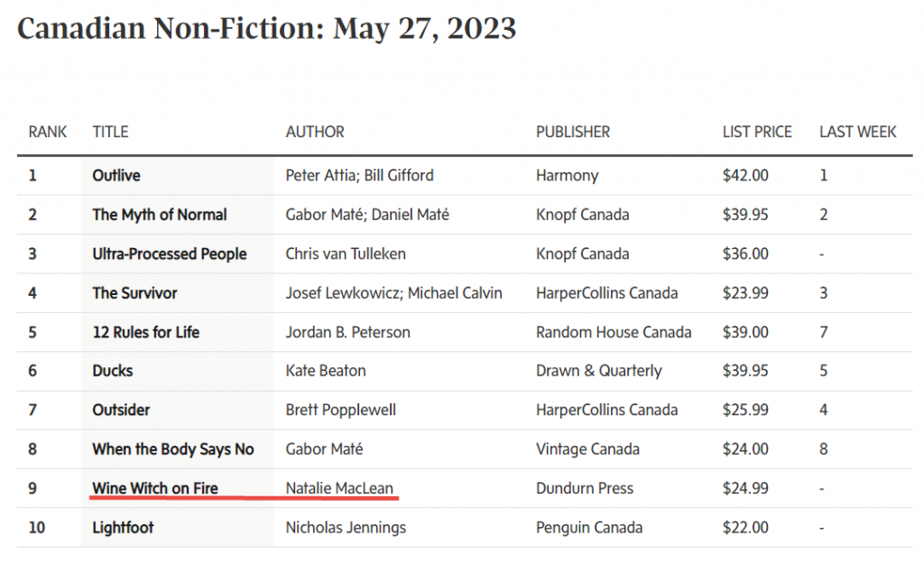Select Wine Witch on Fire title

[155, 488]
